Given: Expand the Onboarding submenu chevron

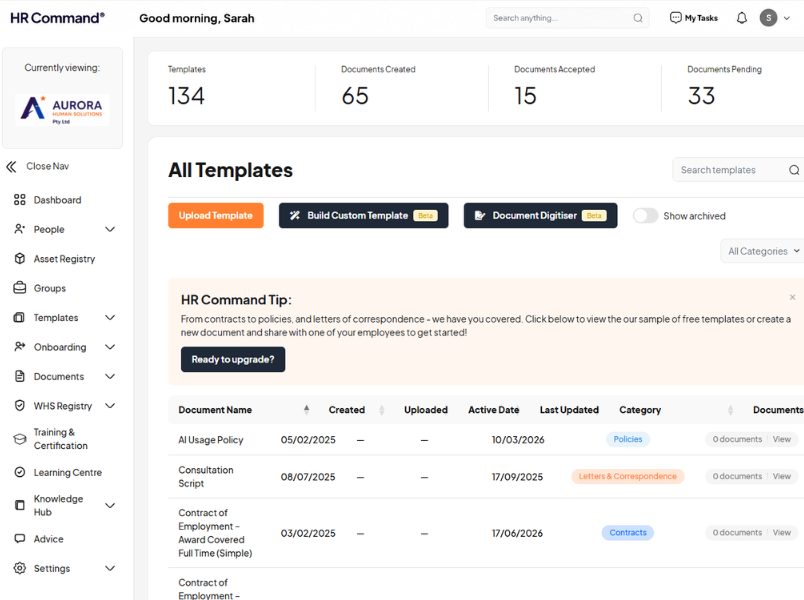Looking at the screenshot, I should click(x=110, y=347).
